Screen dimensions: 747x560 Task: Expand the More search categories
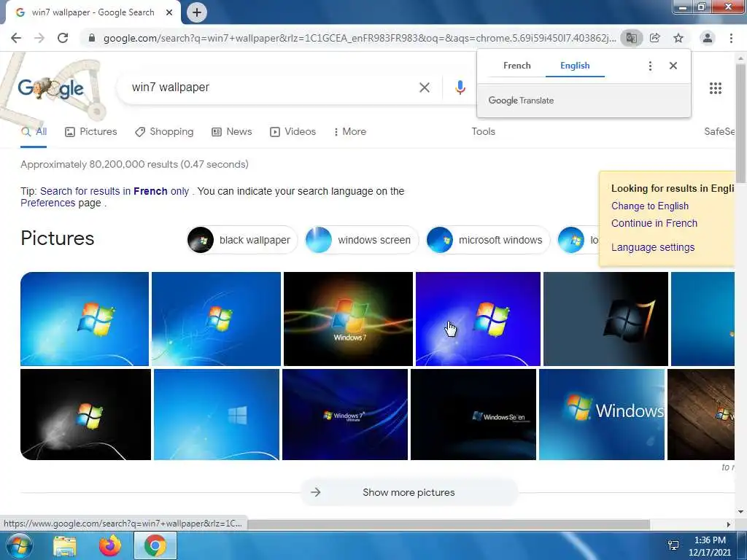350,132
